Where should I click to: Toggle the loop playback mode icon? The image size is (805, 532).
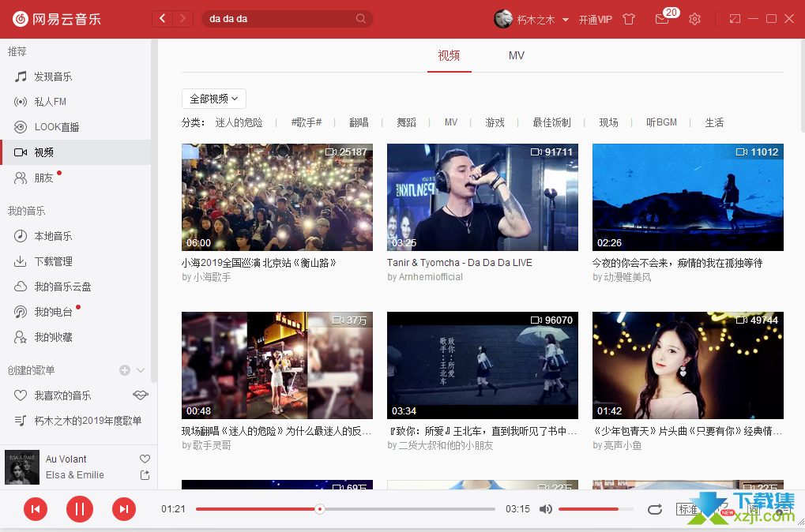655,509
